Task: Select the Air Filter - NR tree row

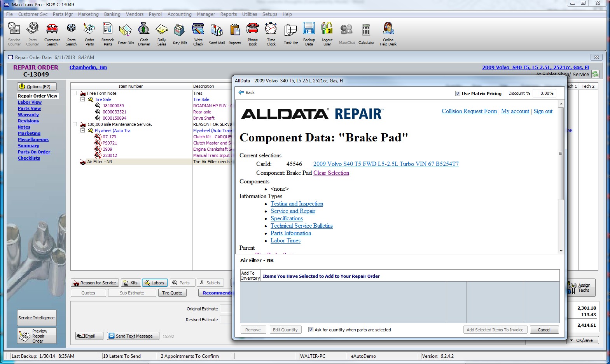Action: point(99,162)
